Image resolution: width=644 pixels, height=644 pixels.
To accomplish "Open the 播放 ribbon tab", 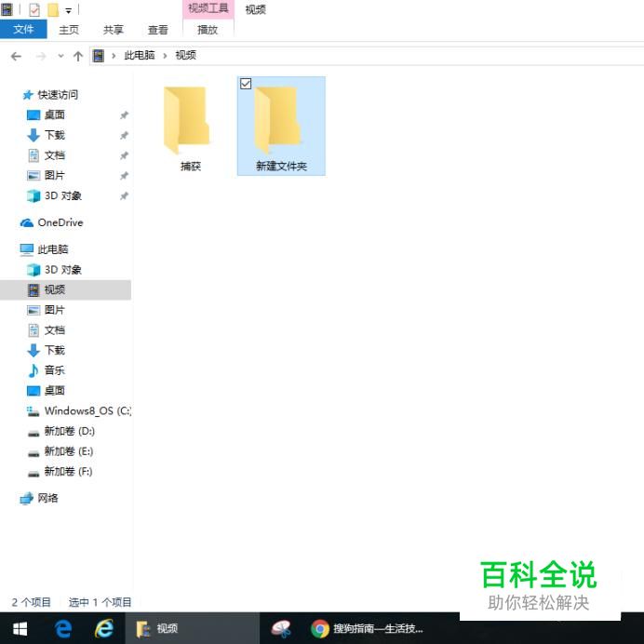I will click(208, 30).
